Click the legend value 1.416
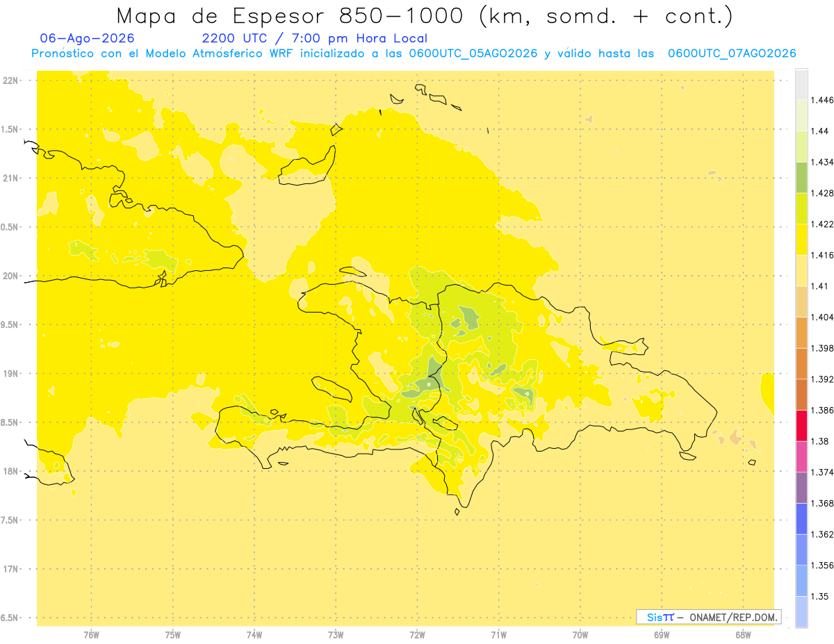The height and width of the screenshot is (644, 834). pos(822,255)
